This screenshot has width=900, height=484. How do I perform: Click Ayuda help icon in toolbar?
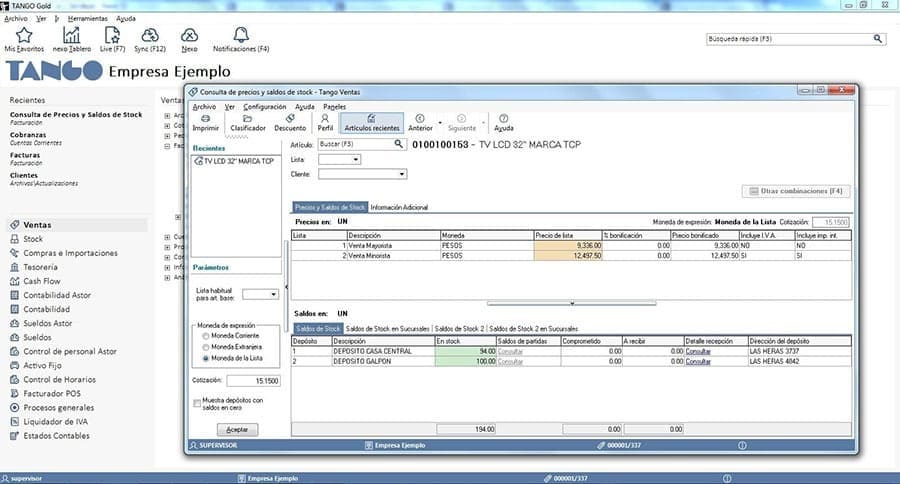point(503,118)
